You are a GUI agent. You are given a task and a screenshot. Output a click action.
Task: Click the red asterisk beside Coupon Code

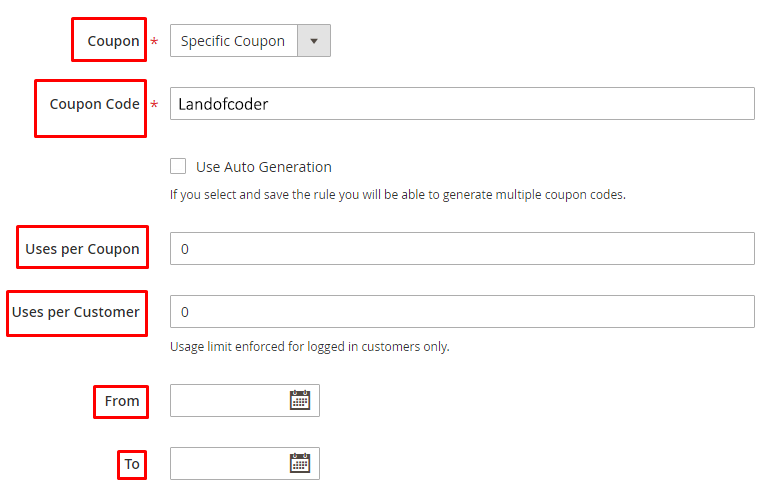[154, 106]
